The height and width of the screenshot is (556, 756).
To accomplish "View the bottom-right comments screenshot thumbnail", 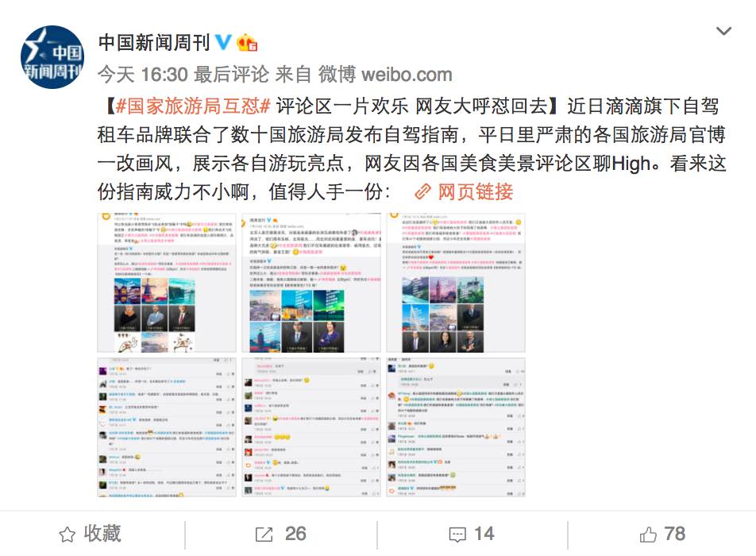I will (456, 427).
